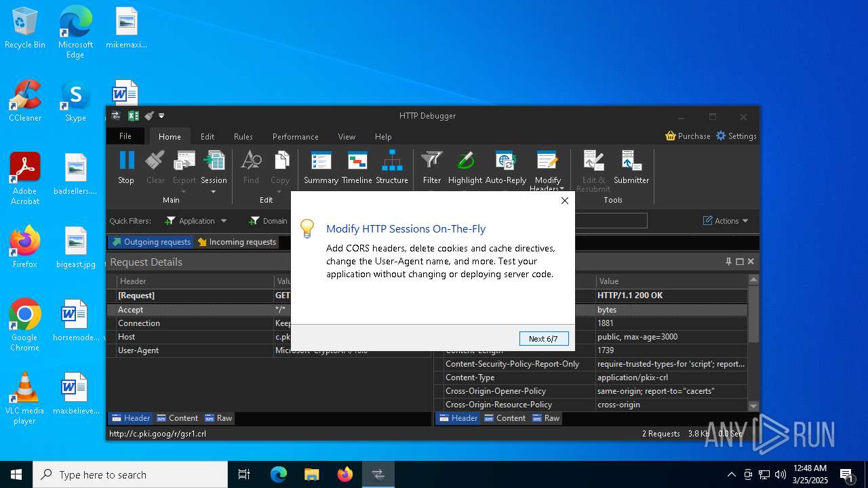The height and width of the screenshot is (488, 868).
Task: Close the Modify HTTP Sessions tip dialog
Action: pos(565,201)
